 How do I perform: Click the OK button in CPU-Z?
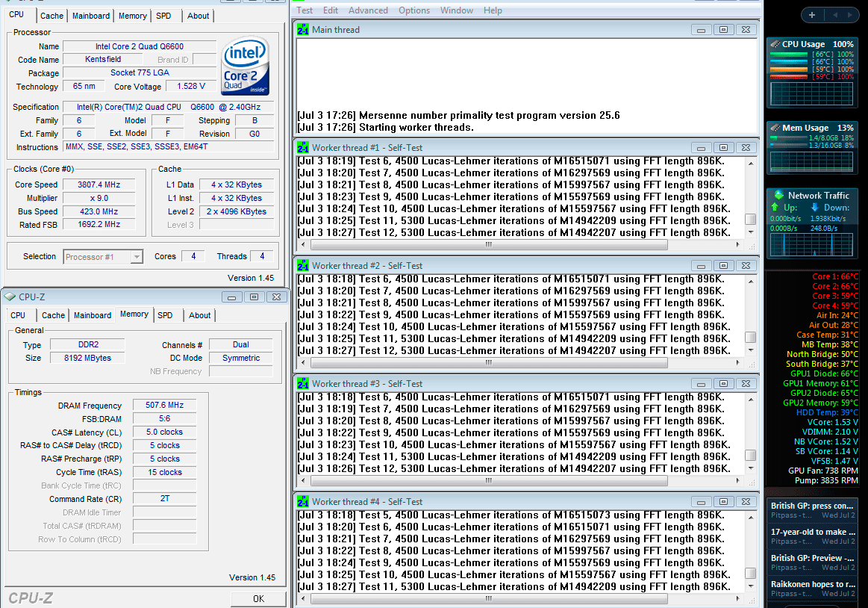258,598
